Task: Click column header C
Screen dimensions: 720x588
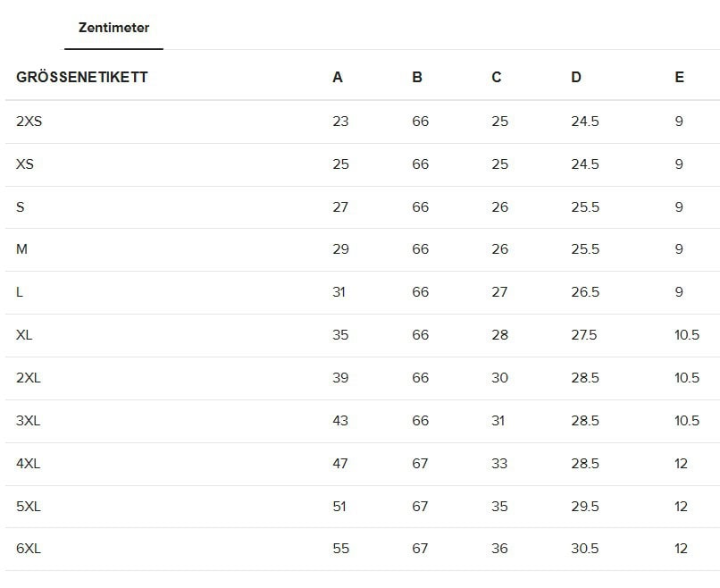Action: tap(497, 77)
